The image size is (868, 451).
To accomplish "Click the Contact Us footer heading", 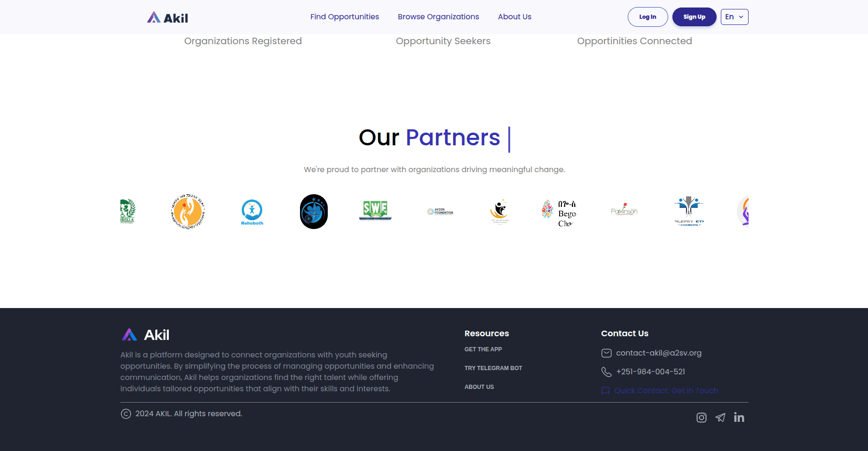I will [x=624, y=333].
